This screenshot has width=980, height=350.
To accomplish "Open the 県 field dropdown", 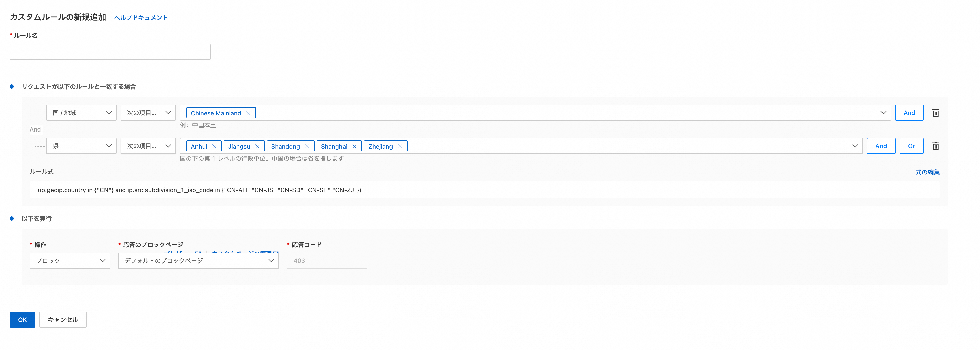I will pyautogui.click(x=81, y=146).
